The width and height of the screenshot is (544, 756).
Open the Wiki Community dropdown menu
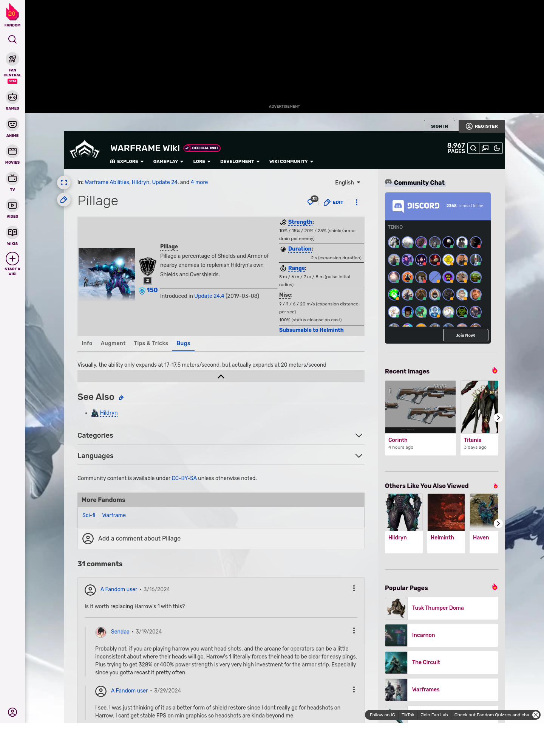click(291, 161)
